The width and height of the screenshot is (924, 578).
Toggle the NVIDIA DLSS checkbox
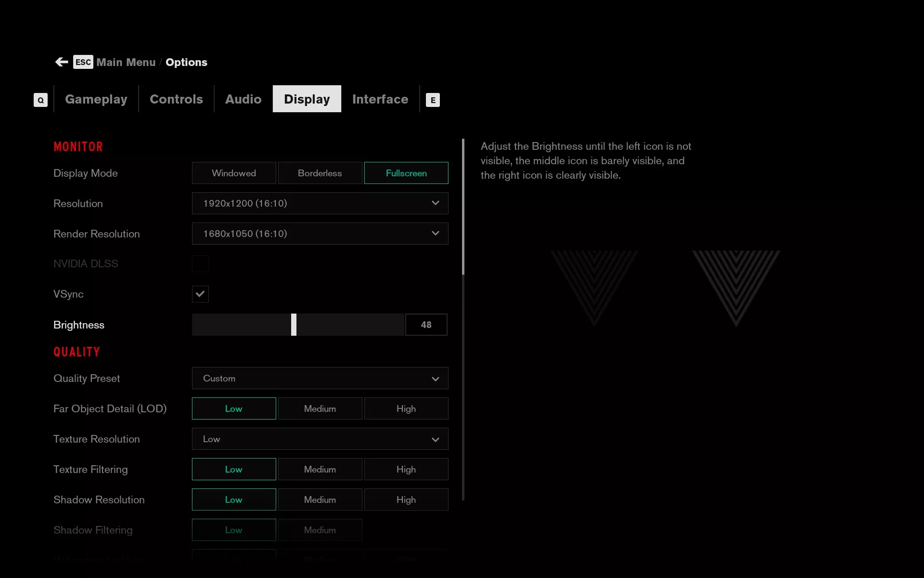click(200, 263)
